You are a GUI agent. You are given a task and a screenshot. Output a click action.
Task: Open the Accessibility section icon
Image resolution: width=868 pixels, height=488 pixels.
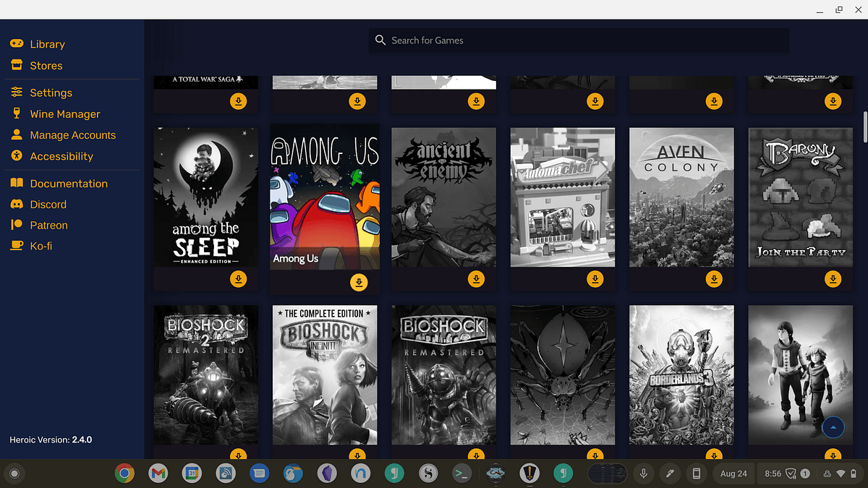pyautogui.click(x=15, y=156)
